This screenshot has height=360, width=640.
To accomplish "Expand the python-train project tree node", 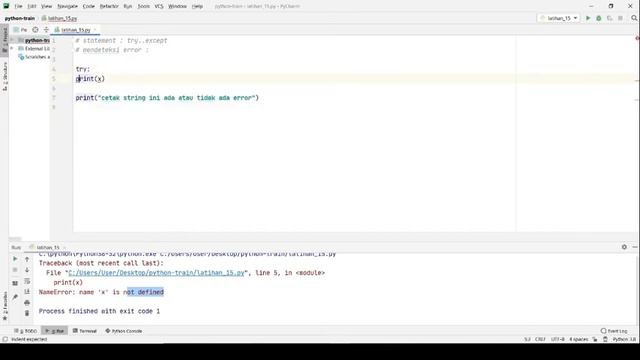I will coord(12,40).
